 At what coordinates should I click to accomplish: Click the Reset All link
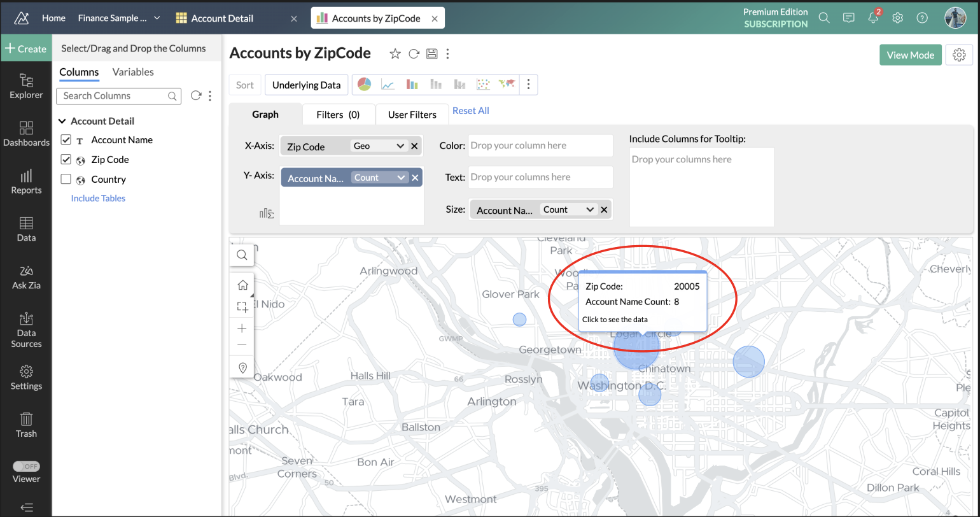click(x=471, y=111)
